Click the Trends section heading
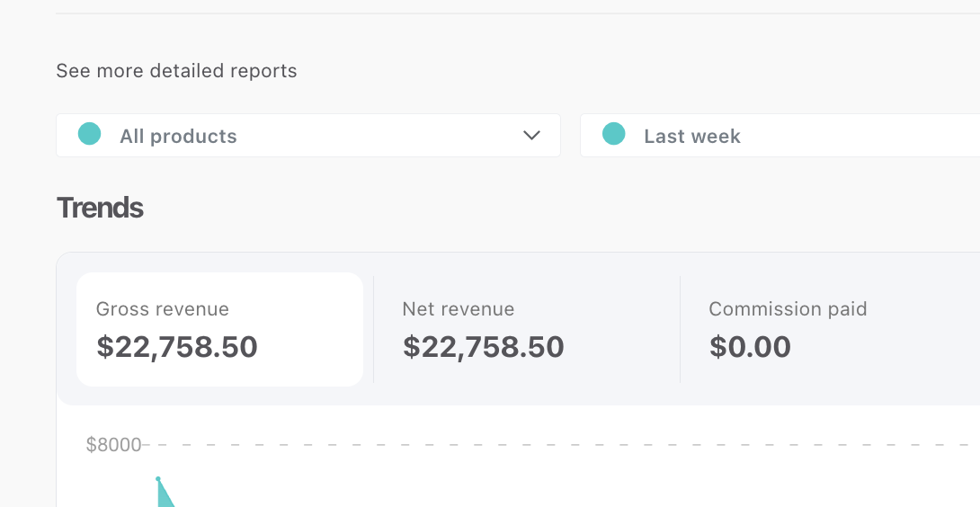 click(100, 208)
